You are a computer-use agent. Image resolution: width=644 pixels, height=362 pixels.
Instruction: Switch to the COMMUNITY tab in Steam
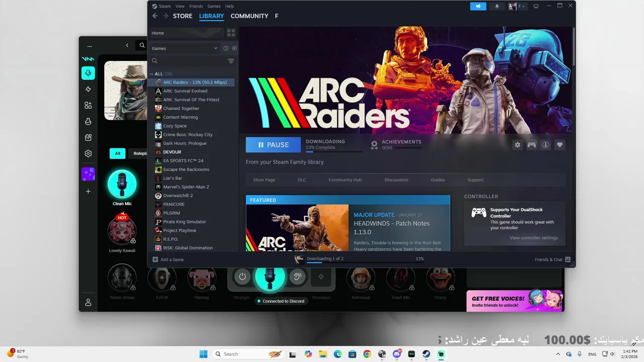[249, 16]
